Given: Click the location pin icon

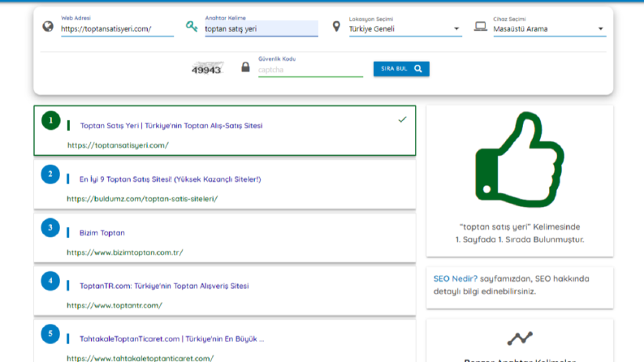Looking at the screenshot, I should pyautogui.click(x=336, y=27).
